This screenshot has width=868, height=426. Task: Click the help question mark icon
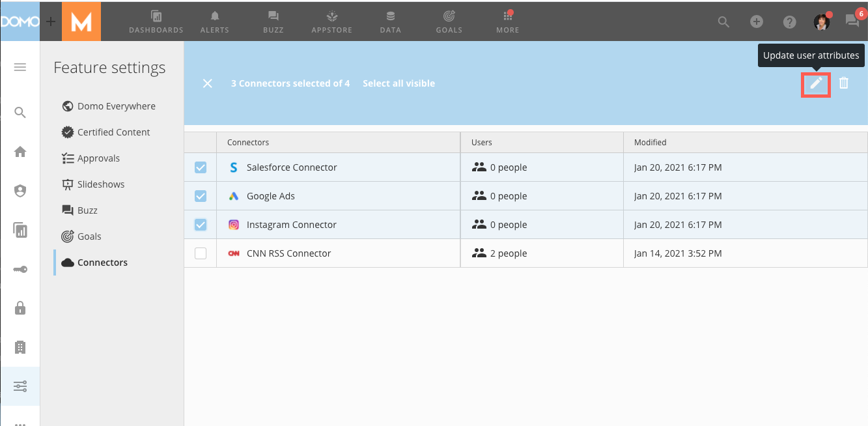click(789, 21)
